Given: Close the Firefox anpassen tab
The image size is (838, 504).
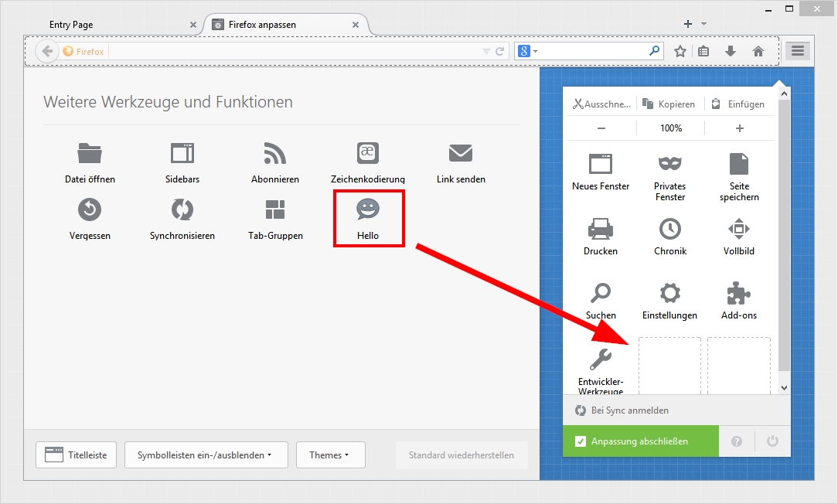Looking at the screenshot, I should [x=356, y=25].
